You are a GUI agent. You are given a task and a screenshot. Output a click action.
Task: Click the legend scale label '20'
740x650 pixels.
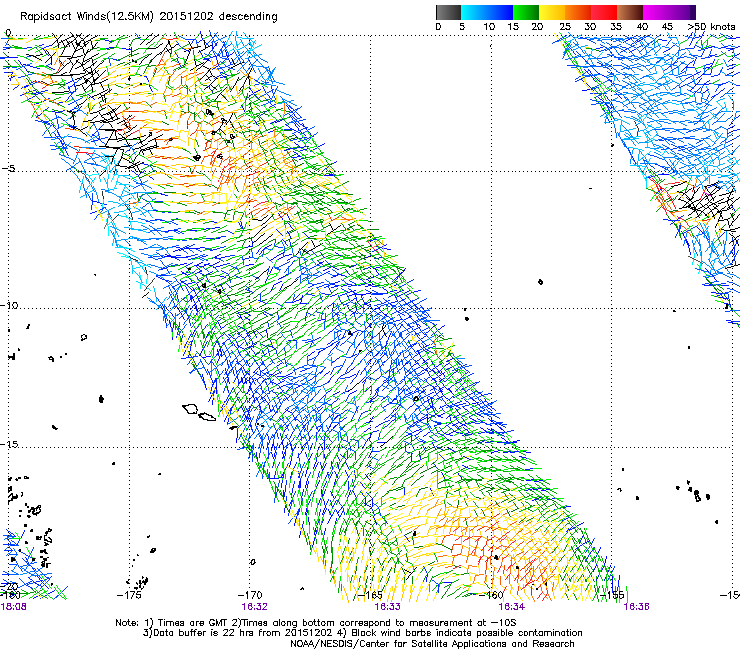coord(538,27)
